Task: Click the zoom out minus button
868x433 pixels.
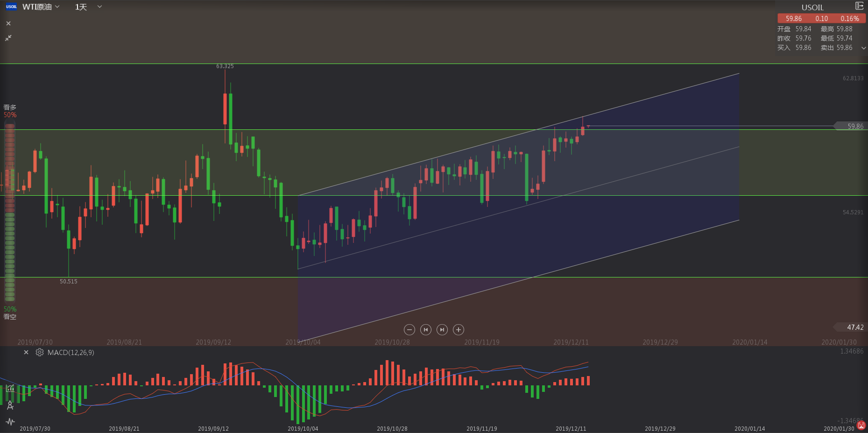Action: click(x=409, y=330)
